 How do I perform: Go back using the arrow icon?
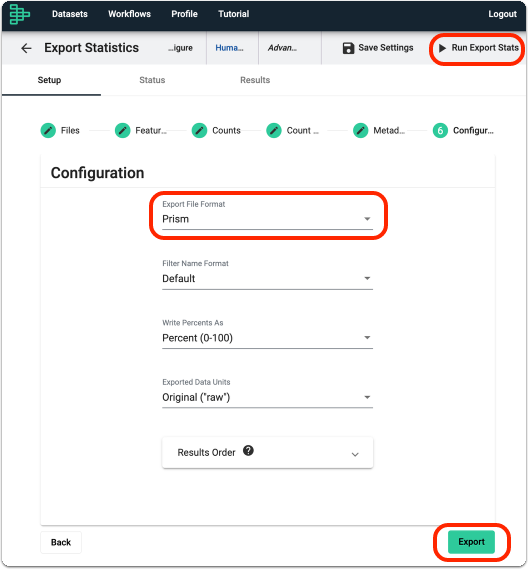(x=26, y=48)
